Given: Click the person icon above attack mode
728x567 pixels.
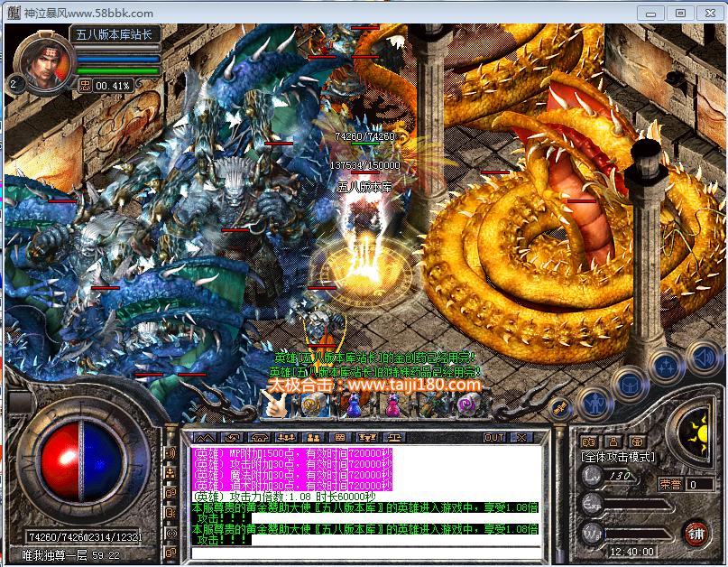Looking at the screenshot, I should [613, 442].
